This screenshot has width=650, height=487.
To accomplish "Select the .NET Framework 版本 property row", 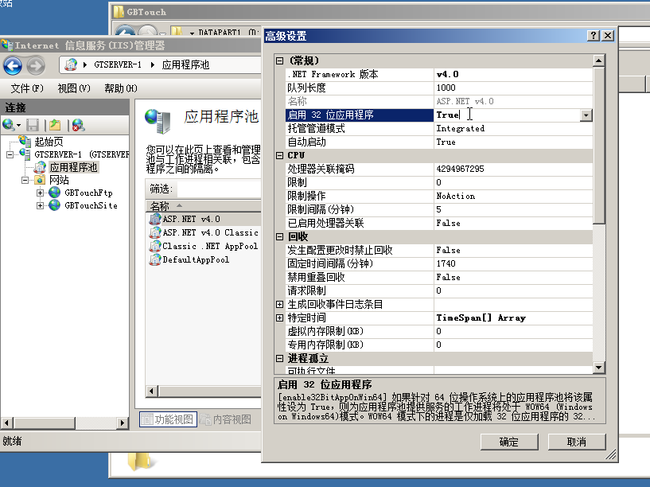I will coord(439,75).
